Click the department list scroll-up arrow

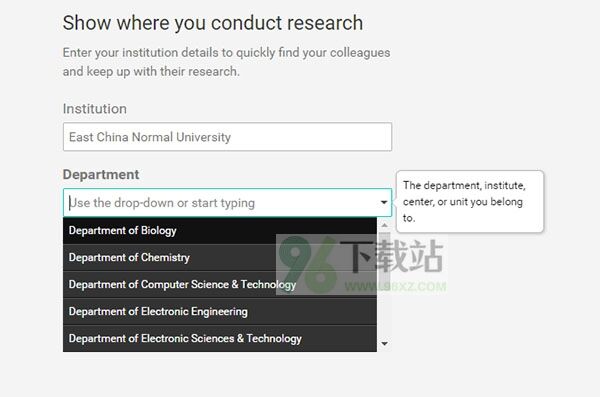(x=385, y=225)
